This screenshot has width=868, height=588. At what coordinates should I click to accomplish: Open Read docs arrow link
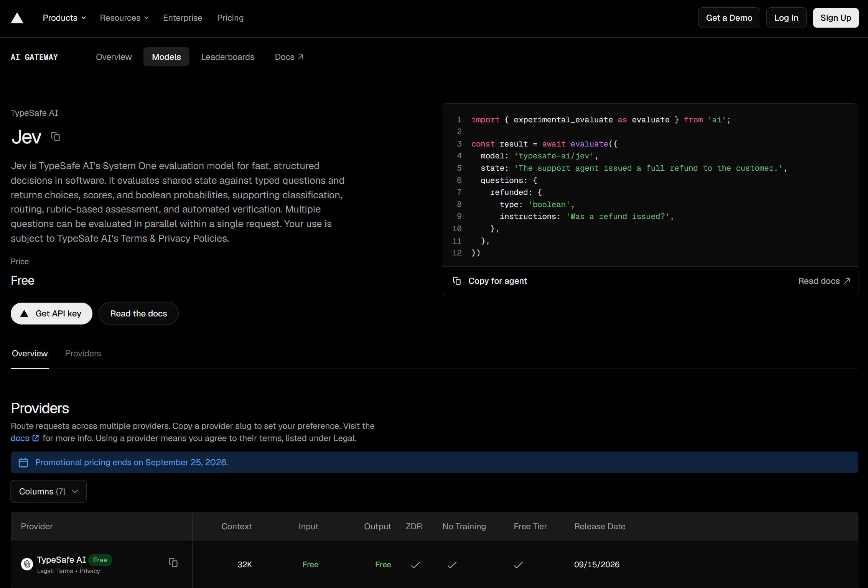point(824,281)
